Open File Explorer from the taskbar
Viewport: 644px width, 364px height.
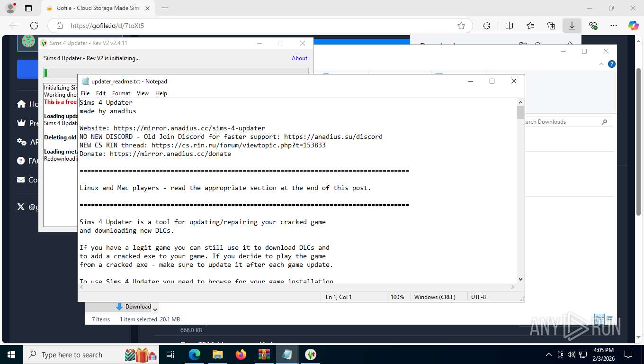point(217,355)
